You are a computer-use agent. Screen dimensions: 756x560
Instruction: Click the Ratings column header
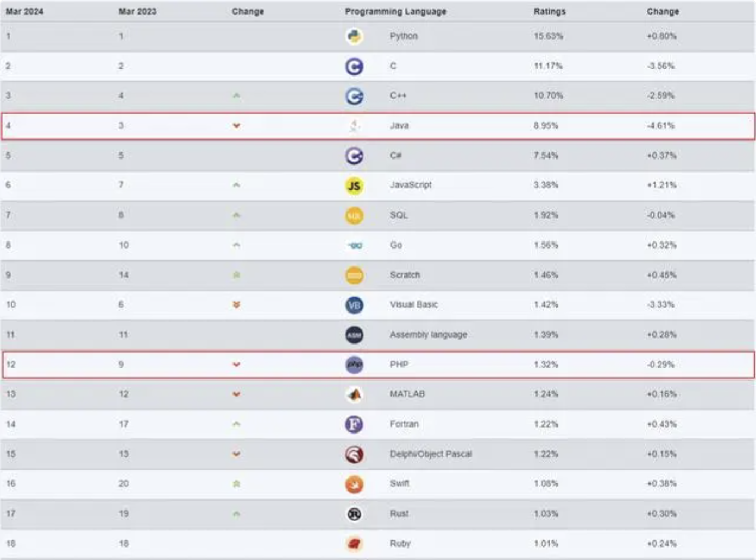click(x=550, y=11)
